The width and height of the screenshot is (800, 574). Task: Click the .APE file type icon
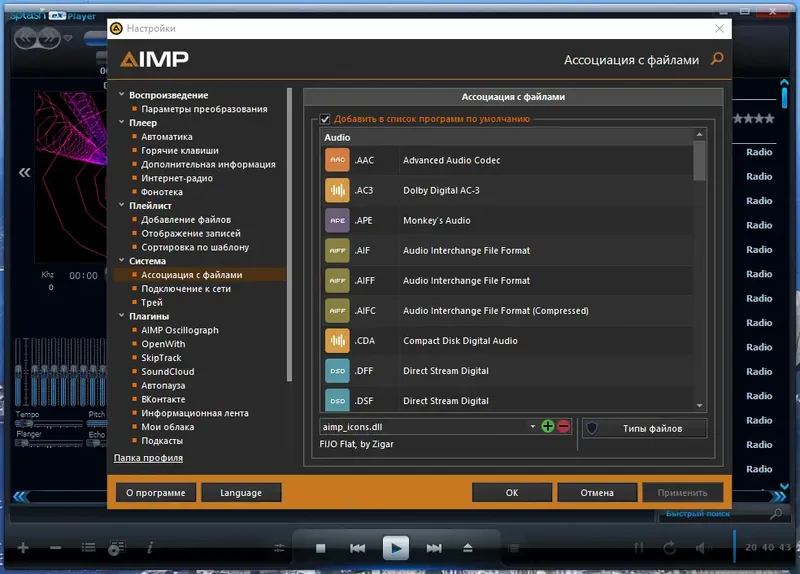point(337,220)
